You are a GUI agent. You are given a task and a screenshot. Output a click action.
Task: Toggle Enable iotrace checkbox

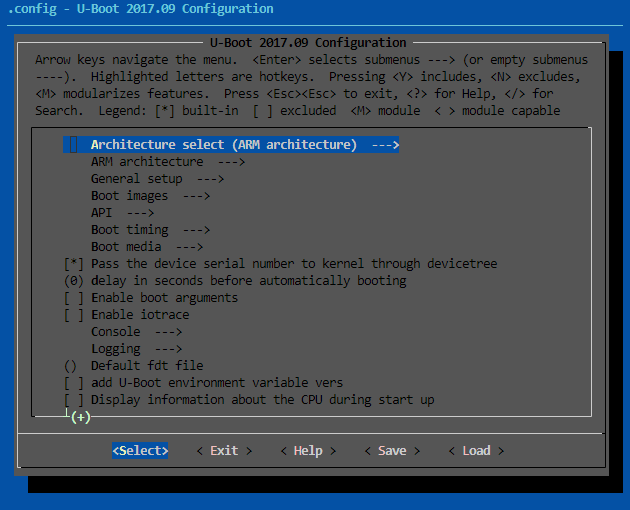click(x=74, y=315)
